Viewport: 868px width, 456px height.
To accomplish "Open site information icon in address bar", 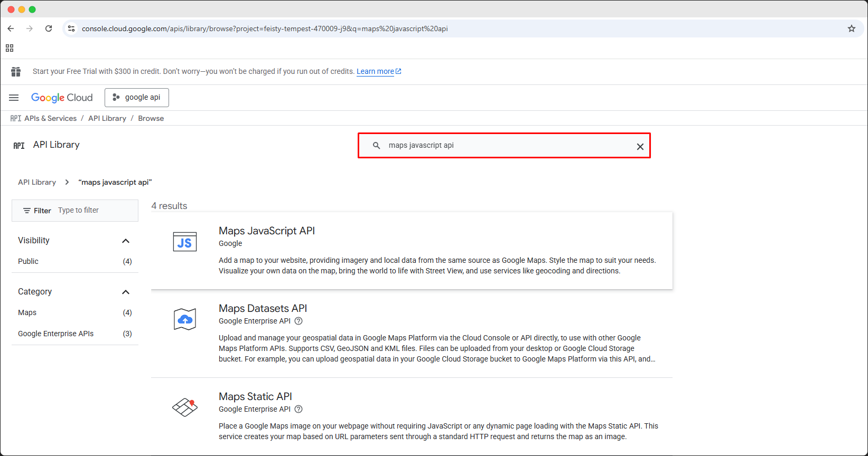I will point(71,28).
